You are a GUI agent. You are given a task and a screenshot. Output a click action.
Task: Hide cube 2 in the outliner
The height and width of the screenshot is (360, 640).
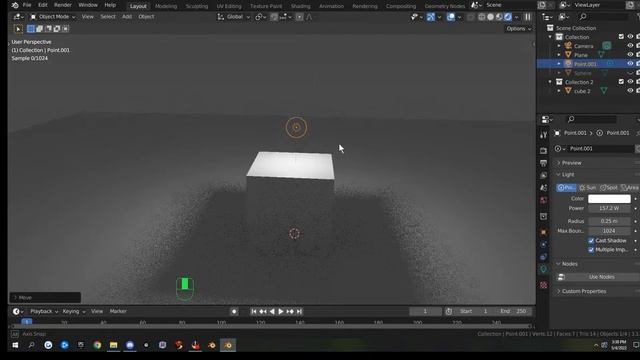pos(630,91)
